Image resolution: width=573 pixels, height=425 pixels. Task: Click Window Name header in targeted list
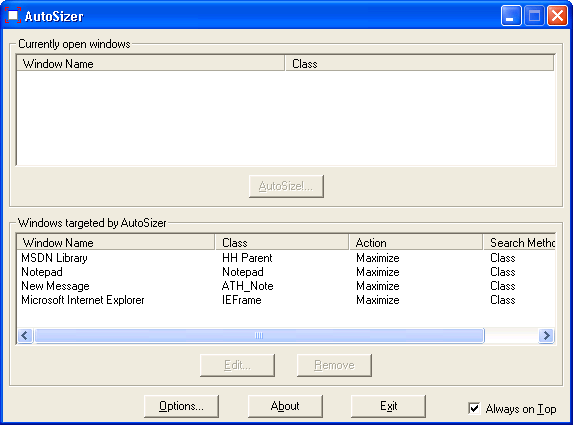tap(116, 243)
